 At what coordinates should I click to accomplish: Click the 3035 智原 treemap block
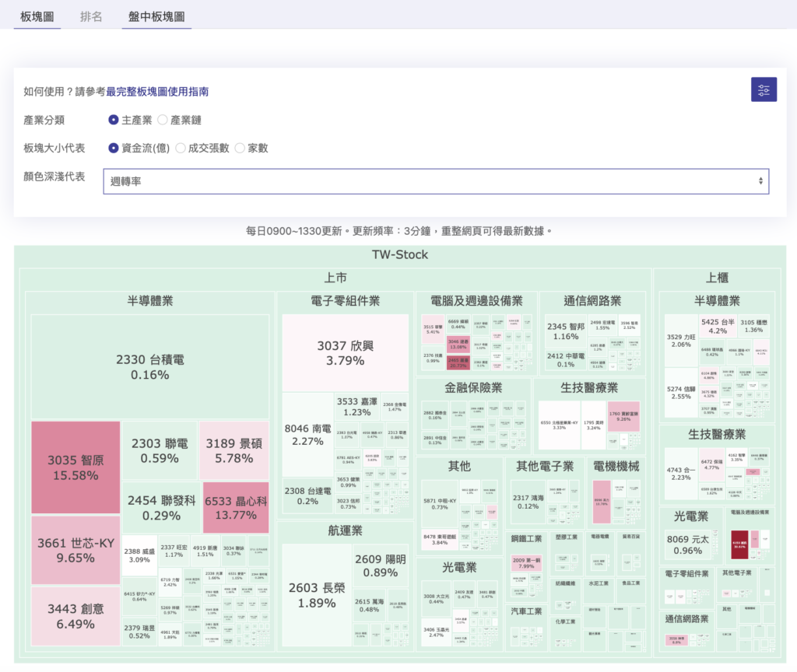point(75,467)
